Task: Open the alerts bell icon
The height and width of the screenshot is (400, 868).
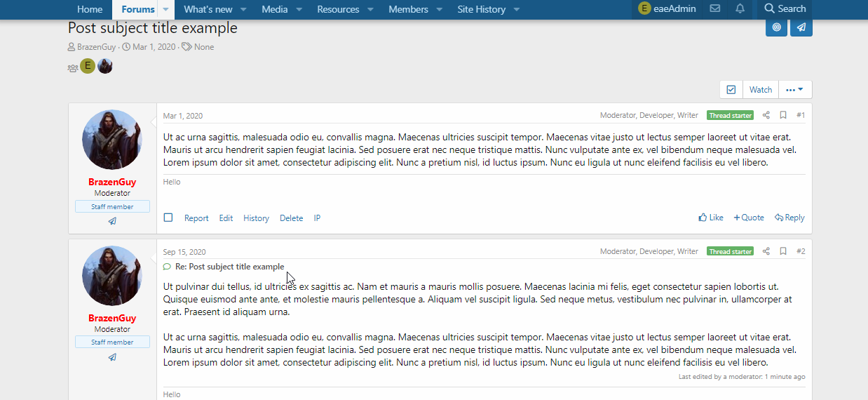Action: click(x=740, y=9)
